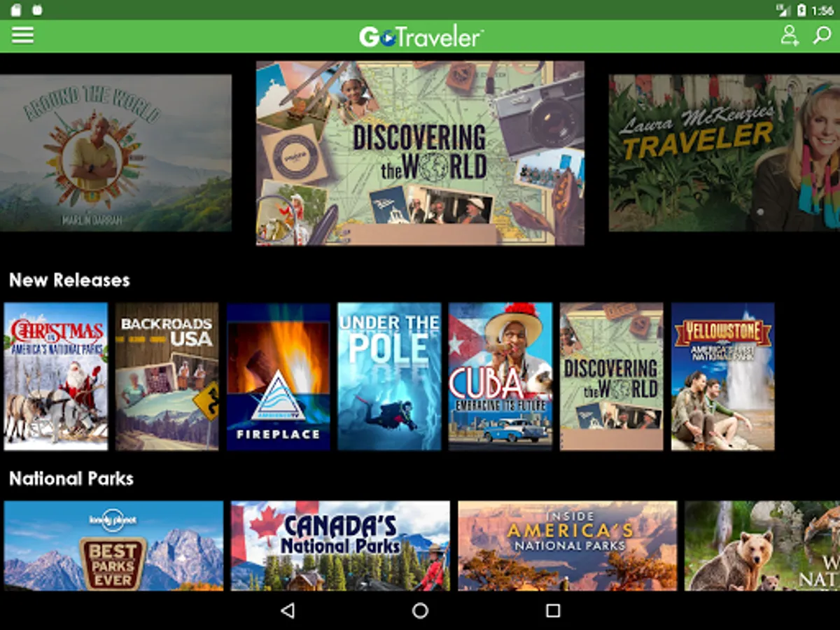
Task: Tap the New Releases heading
Action: coord(69,280)
